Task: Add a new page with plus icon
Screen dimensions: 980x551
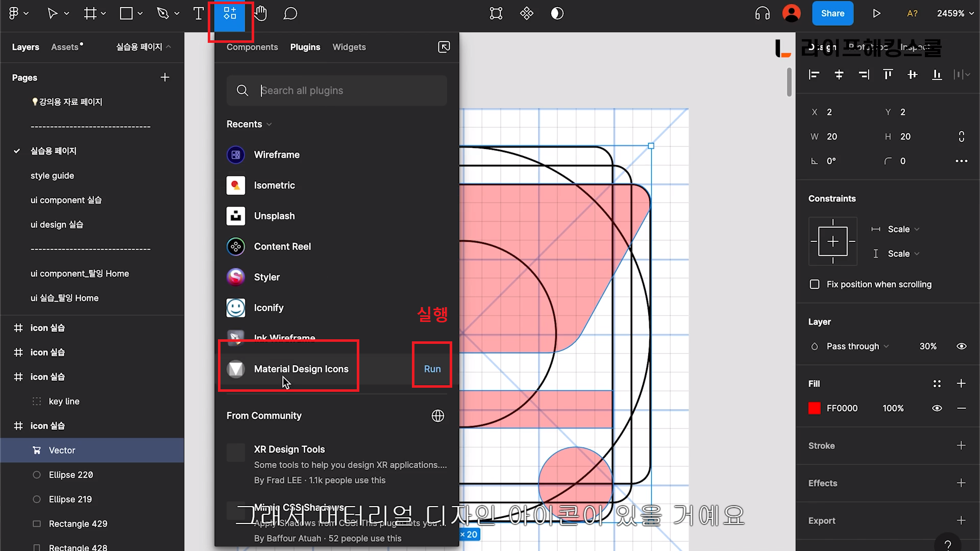Action: (165, 78)
